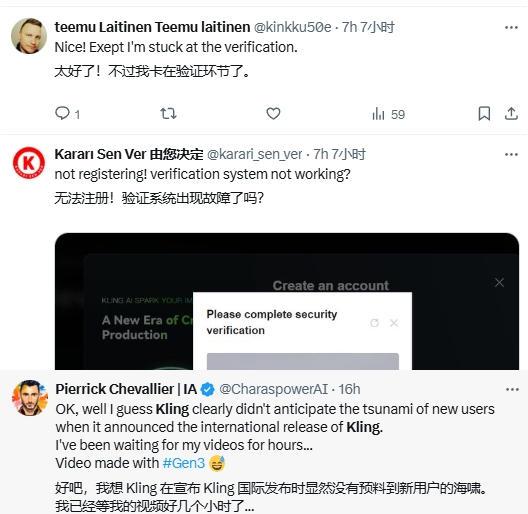Retweet teemu Laitinen's verification tweet
Viewport: 528px width, 514px height.
[168, 114]
